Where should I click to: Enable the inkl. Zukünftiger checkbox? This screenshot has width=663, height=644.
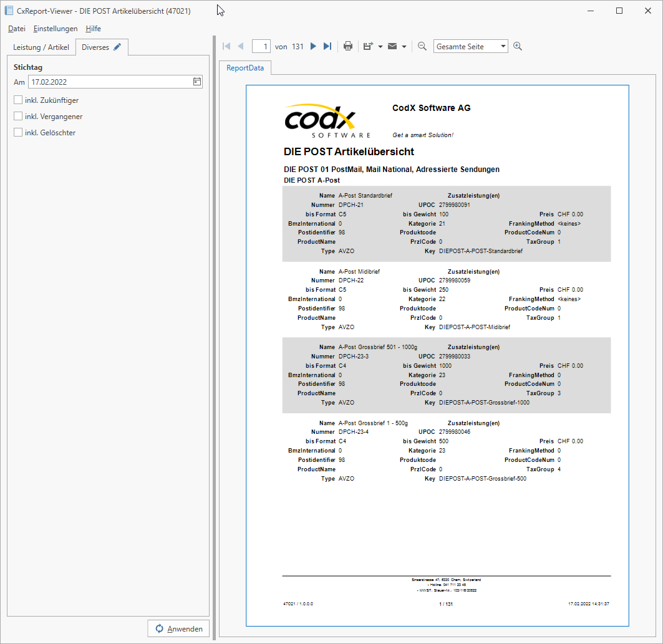[17, 100]
